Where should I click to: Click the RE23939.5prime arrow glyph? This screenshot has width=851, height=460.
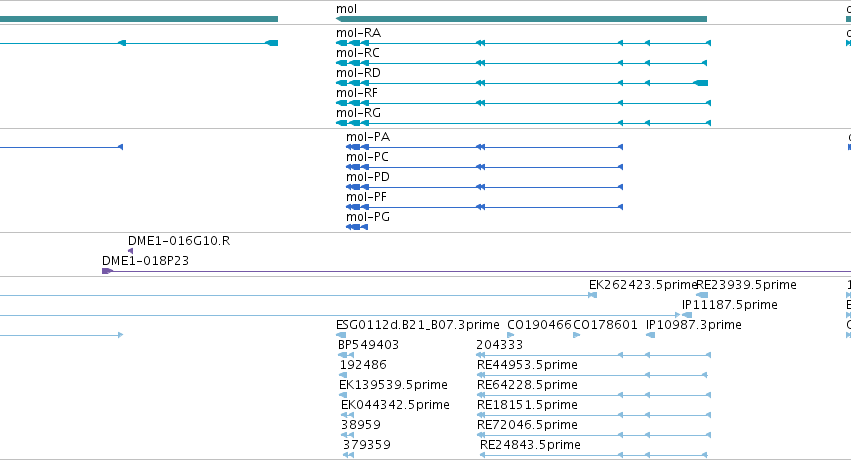(x=702, y=295)
